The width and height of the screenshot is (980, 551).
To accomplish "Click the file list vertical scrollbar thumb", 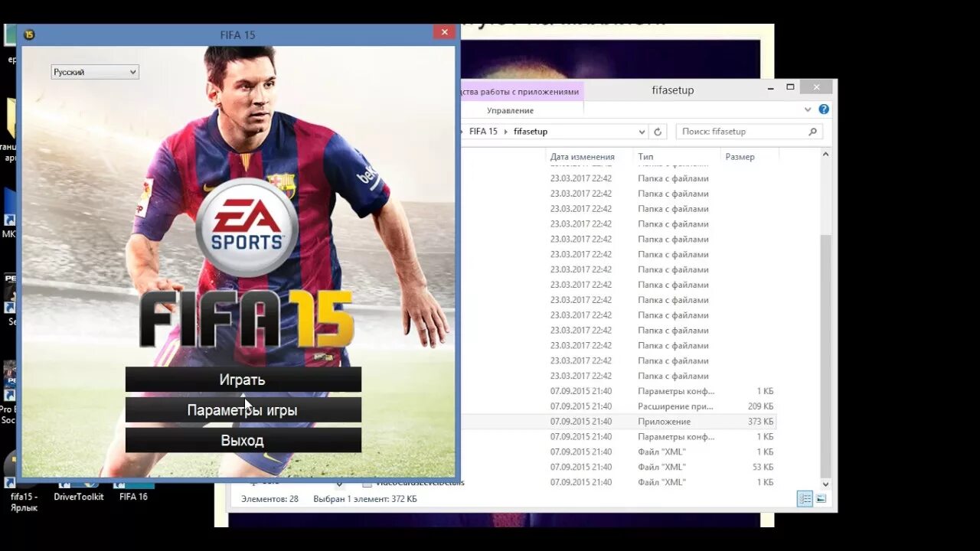I will point(825,356).
